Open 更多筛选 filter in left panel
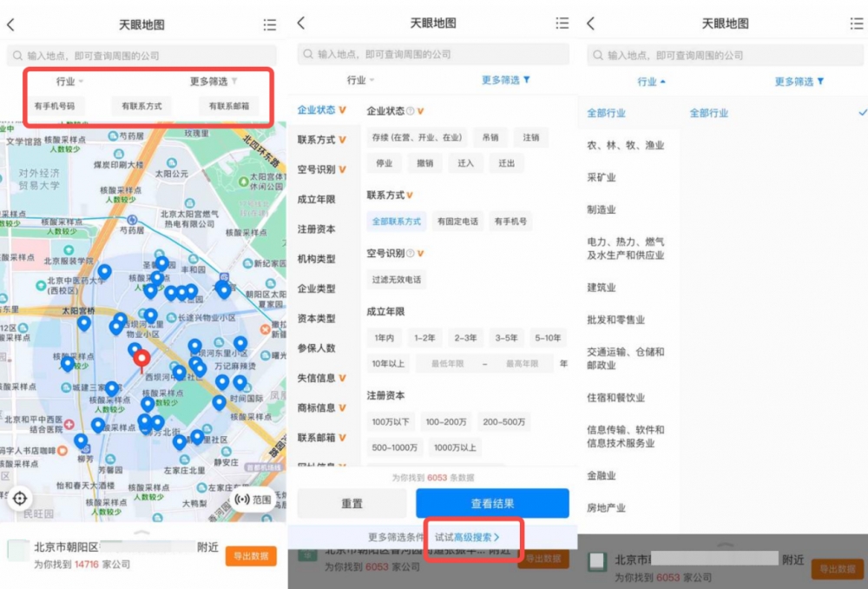 (214, 82)
